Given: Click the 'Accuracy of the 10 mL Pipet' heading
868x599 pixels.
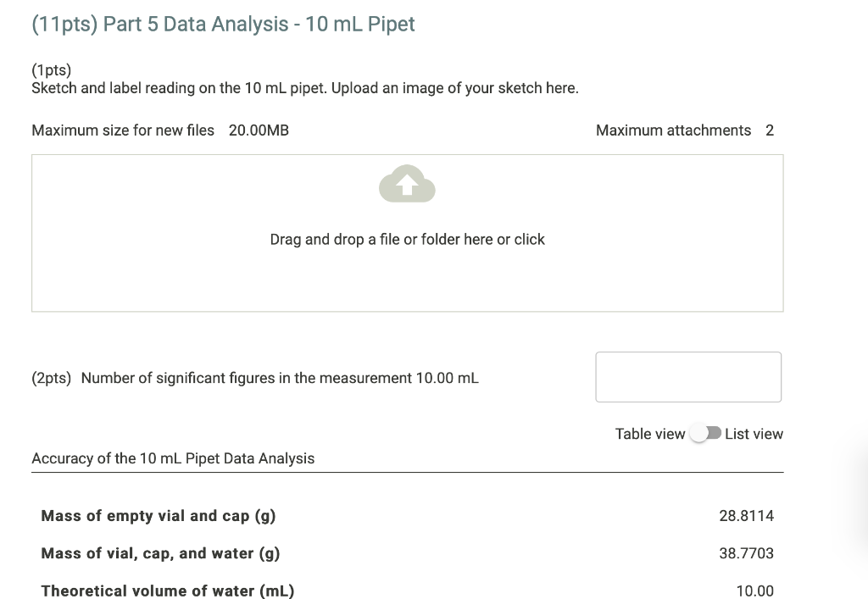Looking at the screenshot, I should (172, 458).
